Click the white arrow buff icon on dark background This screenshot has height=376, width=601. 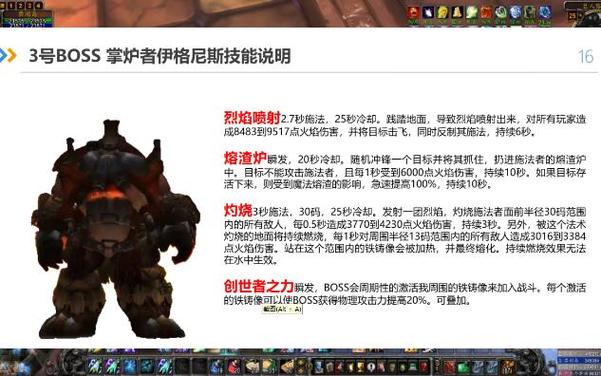(428, 13)
